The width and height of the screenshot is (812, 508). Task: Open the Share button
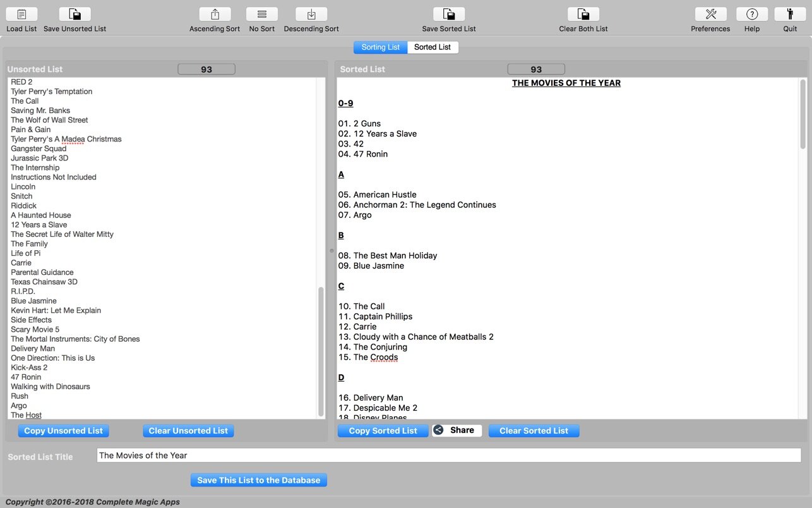(457, 430)
